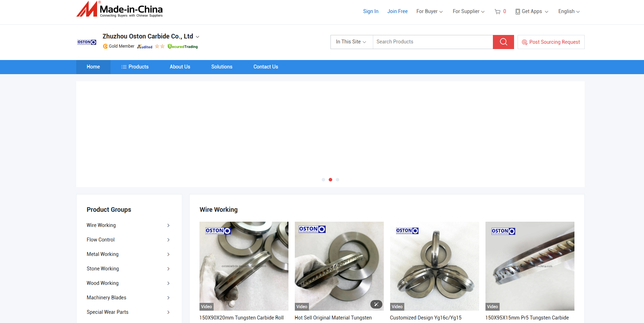Click Post Sourcing Request button
This screenshot has height=323, width=644.
pyautogui.click(x=551, y=42)
